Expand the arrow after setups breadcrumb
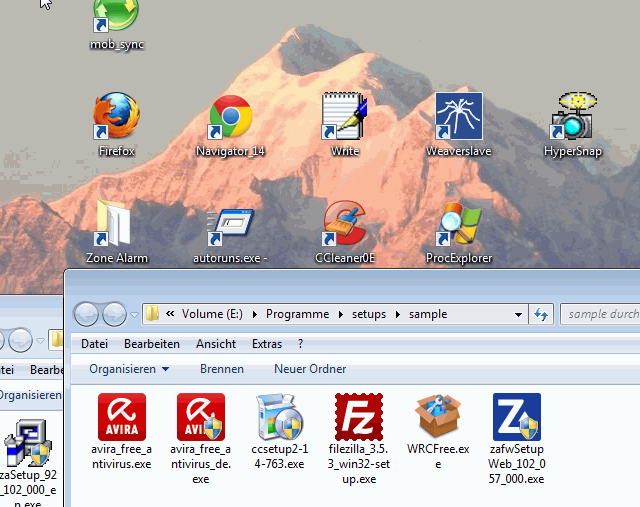This screenshot has height=507, width=640. pos(398,314)
